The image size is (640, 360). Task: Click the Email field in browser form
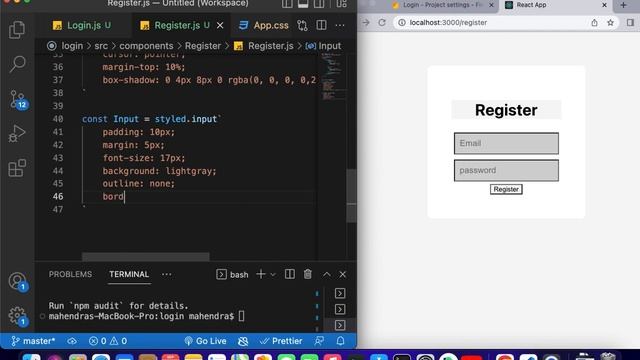[x=506, y=143]
